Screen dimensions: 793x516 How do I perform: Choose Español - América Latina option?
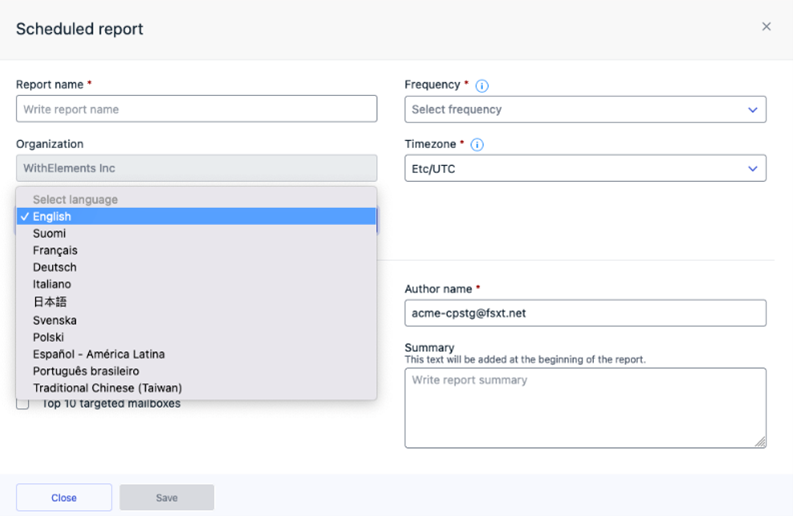pyautogui.click(x=196, y=354)
